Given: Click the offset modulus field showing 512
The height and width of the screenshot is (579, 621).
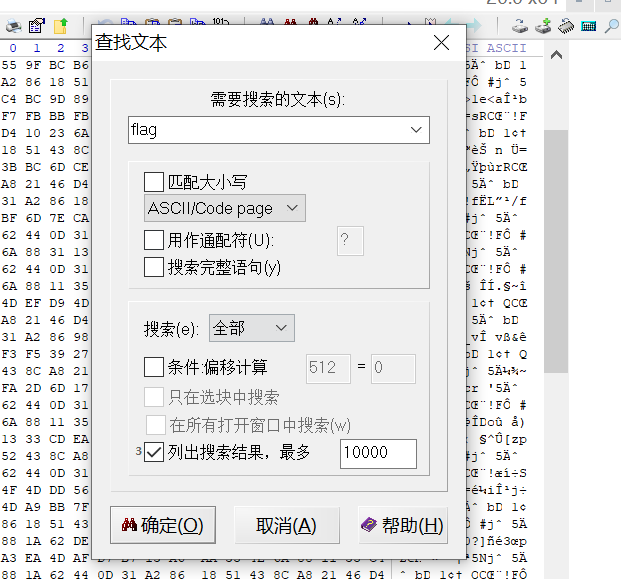Looking at the screenshot, I should (328, 369).
